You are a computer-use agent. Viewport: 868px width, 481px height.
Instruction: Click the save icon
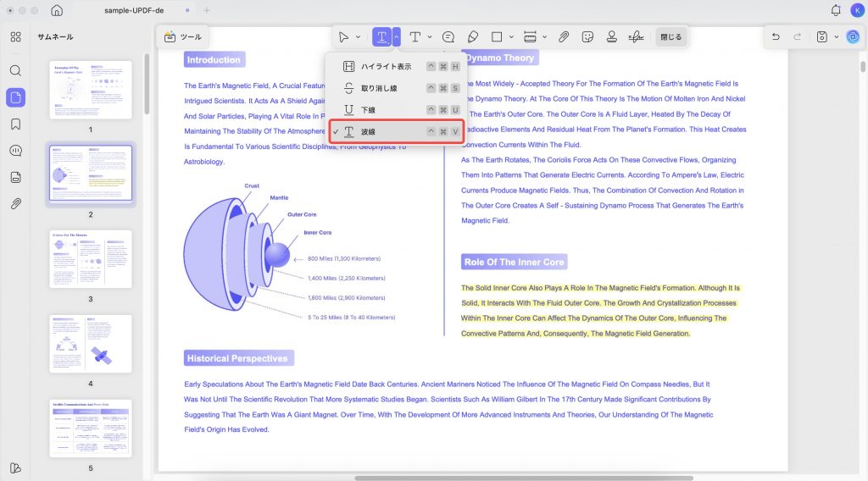click(822, 37)
